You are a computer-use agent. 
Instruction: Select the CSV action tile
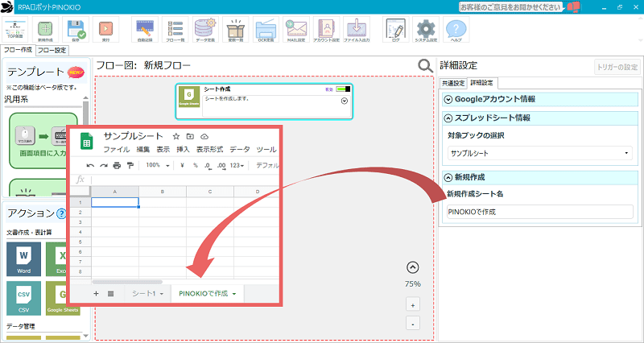point(24,298)
